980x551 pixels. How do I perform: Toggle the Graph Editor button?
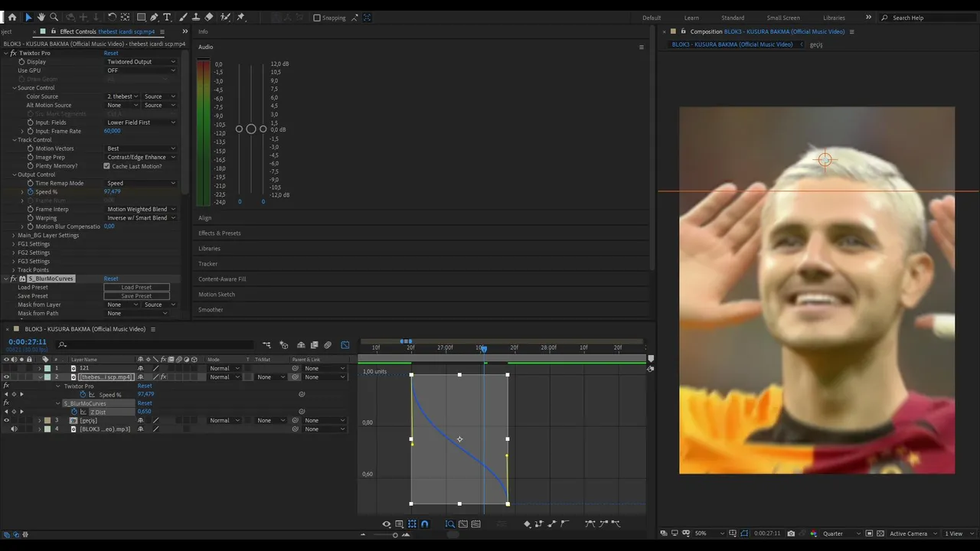click(x=345, y=345)
